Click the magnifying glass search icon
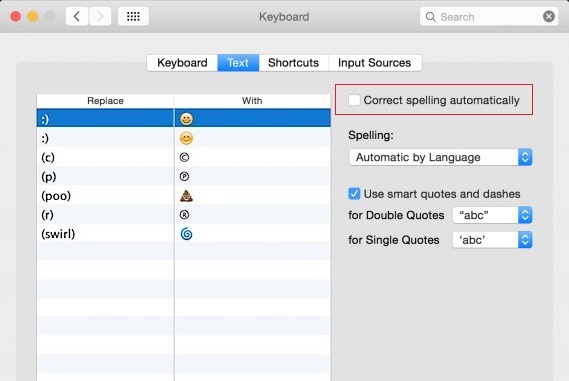 click(x=430, y=17)
